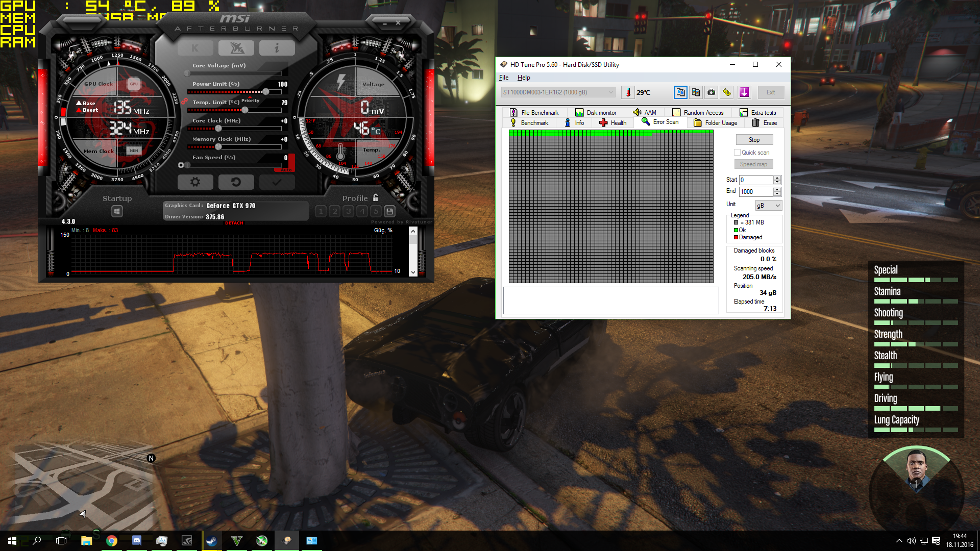980x551 pixels.
Task: Open fan speed gear settings icon
Action: click(x=181, y=165)
